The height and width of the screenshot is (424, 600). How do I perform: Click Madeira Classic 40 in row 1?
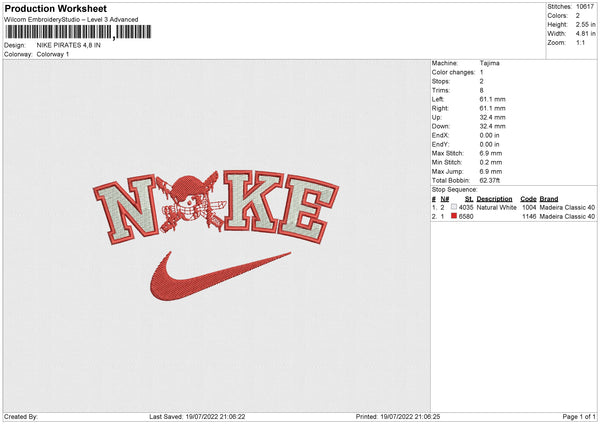click(567, 207)
